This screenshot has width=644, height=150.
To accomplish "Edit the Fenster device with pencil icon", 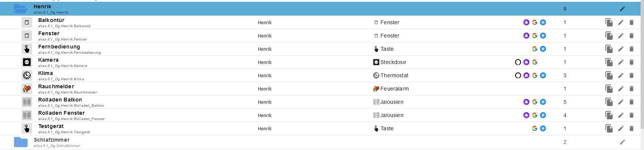I will click(621, 36).
